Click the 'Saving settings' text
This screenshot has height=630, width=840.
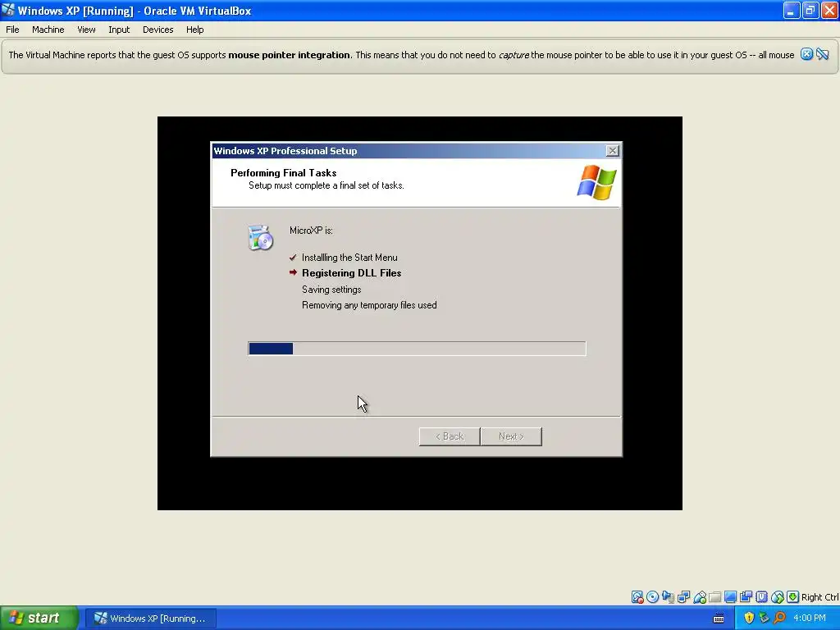click(x=331, y=290)
